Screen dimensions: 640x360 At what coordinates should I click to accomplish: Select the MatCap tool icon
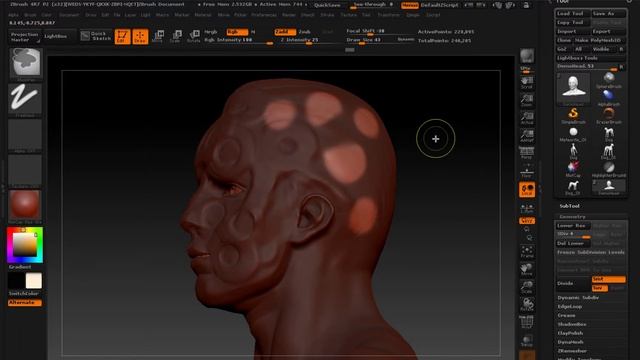coord(573,169)
